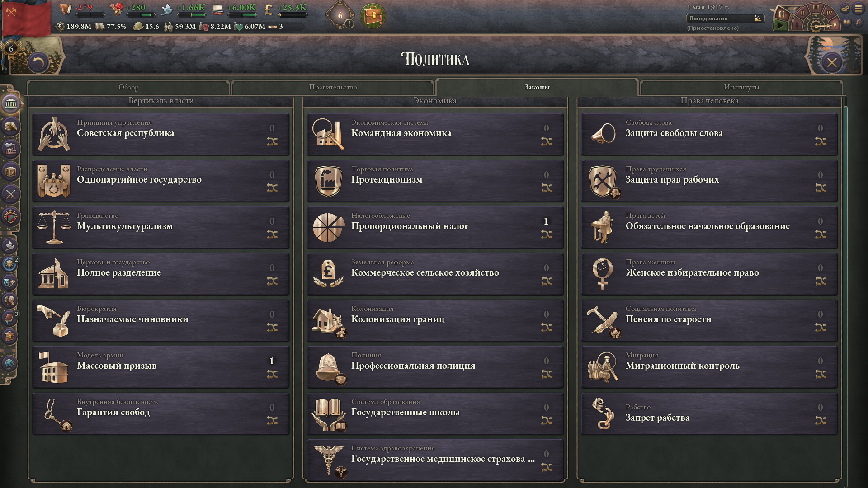This screenshot has height=488, width=868.
Task: Pause the game with the pause button
Action: [x=782, y=14]
